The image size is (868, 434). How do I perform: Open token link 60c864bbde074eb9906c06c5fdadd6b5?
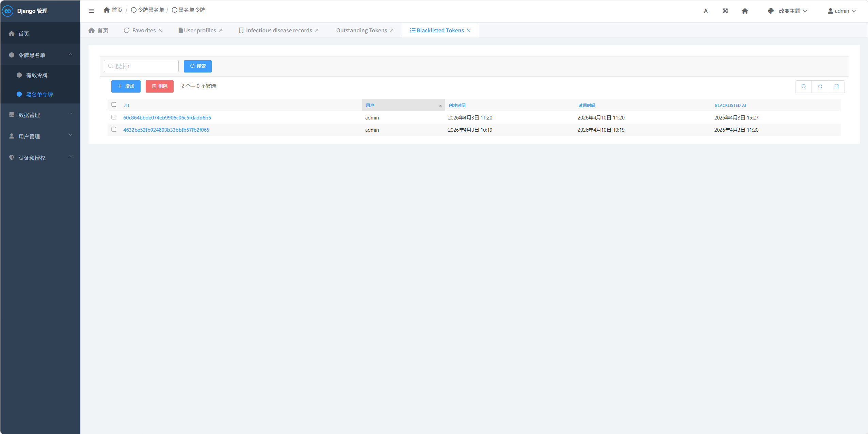pyautogui.click(x=167, y=117)
